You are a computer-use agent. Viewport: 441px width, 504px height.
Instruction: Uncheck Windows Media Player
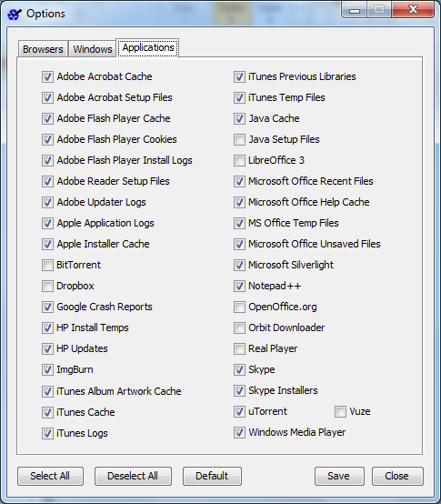click(239, 433)
